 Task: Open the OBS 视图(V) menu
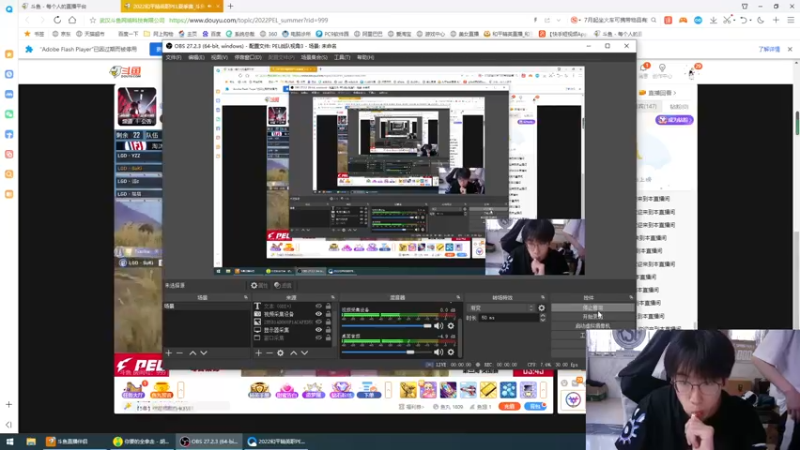point(219,57)
